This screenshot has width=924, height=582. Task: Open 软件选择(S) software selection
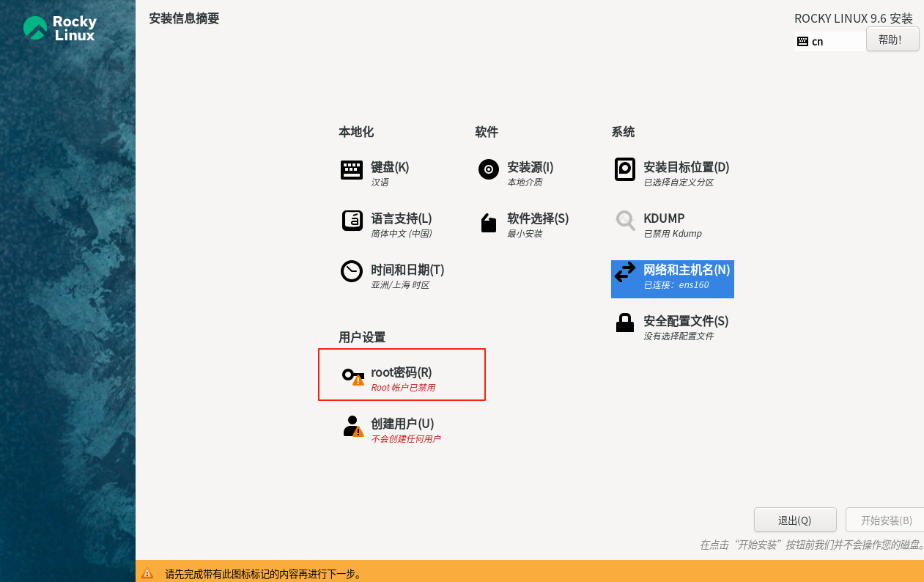(x=538, y=218)
